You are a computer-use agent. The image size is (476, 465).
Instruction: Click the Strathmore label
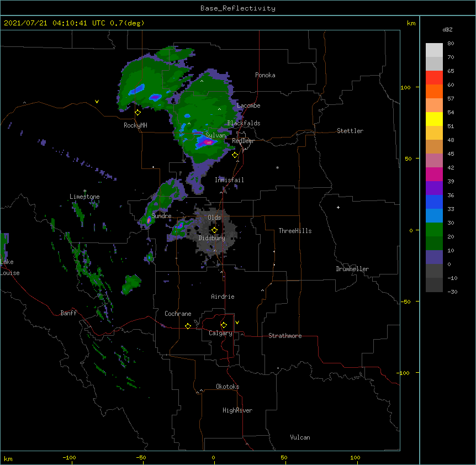[x=285, y=336]
